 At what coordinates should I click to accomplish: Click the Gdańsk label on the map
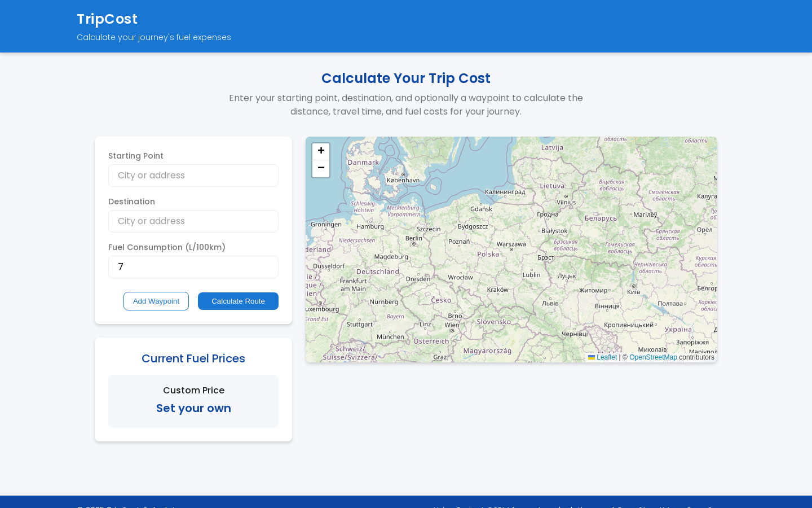(x=481, y=209)
